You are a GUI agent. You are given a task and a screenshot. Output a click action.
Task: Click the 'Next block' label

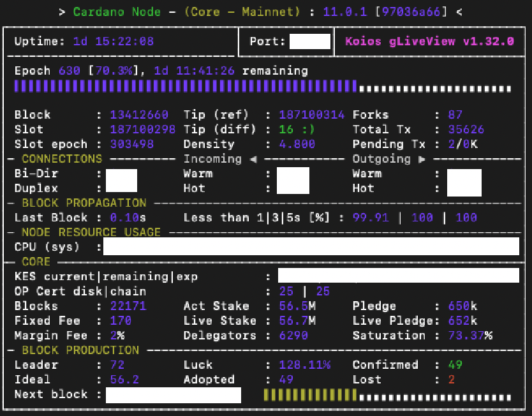[x=51, y=394]
